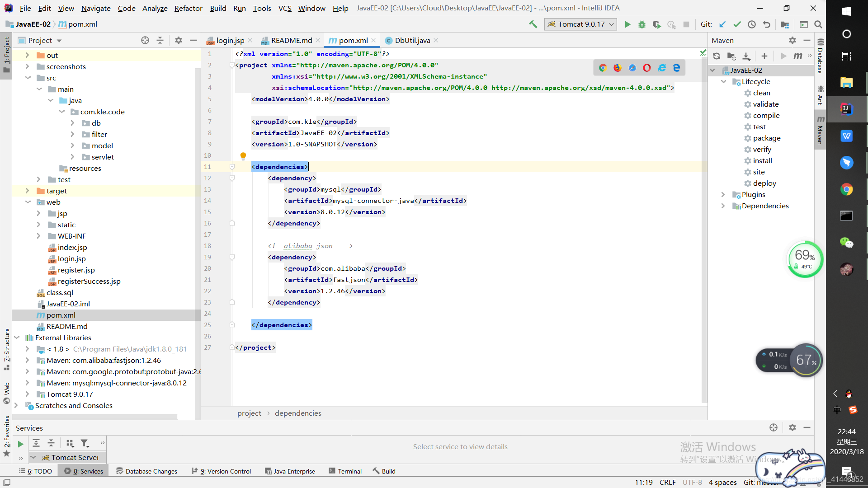The height and width of the screenshot is (488, 868).
Task: Open the Refactor menu
Action: (188, 8)
